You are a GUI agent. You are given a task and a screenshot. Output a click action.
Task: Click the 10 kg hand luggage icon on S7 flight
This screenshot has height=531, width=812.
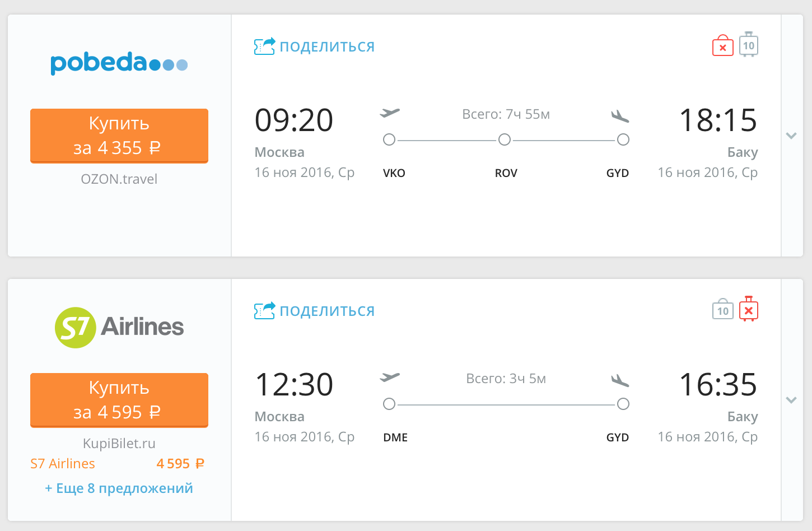click(x=723, y=309)
